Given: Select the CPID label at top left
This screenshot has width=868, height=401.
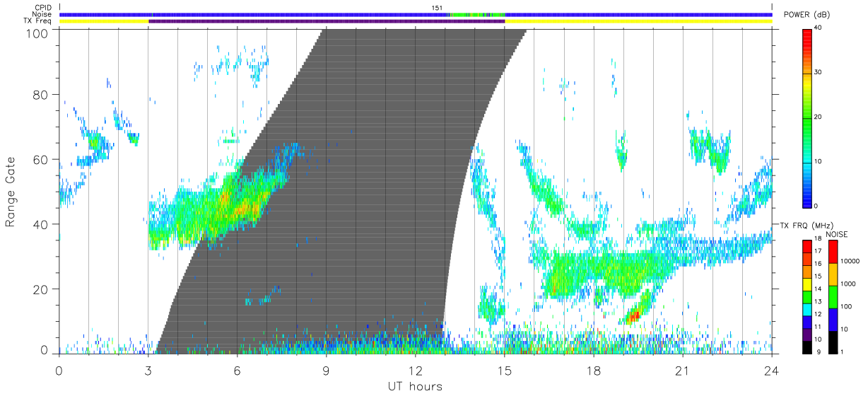Looking at the screenshot, I should tap(44, 8).
